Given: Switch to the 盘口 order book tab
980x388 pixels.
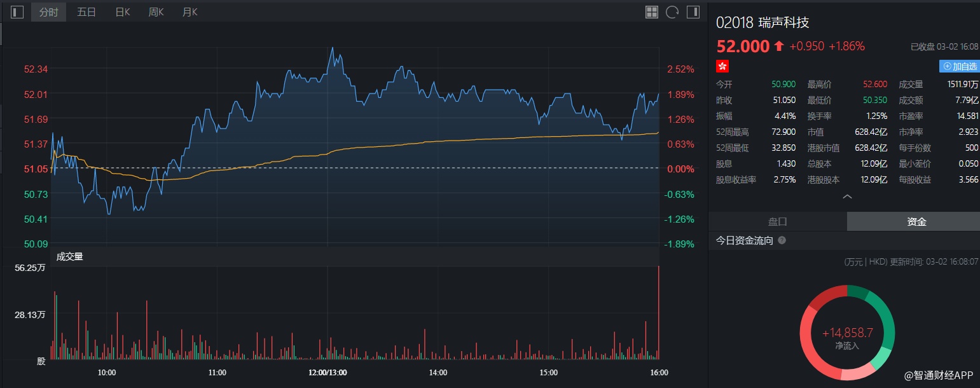Looking at the screenshot, I should [777, 222].
